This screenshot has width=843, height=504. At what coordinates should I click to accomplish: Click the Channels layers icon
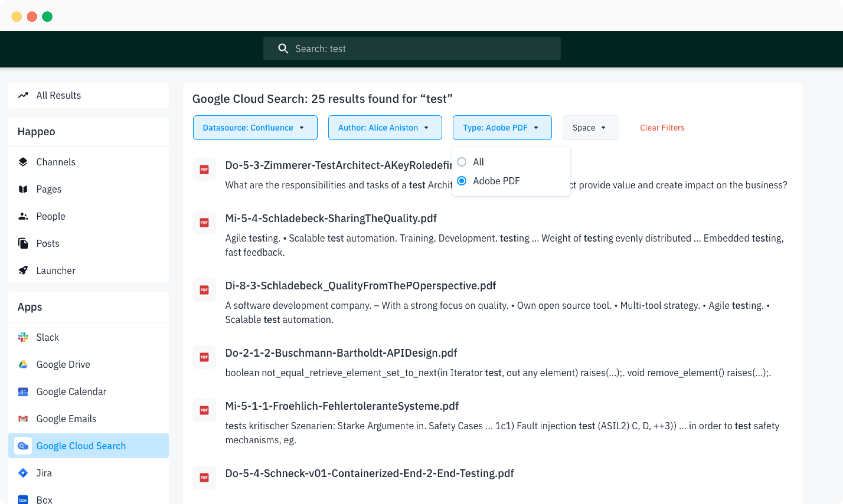pyautogui.click(x=23, y=162)
